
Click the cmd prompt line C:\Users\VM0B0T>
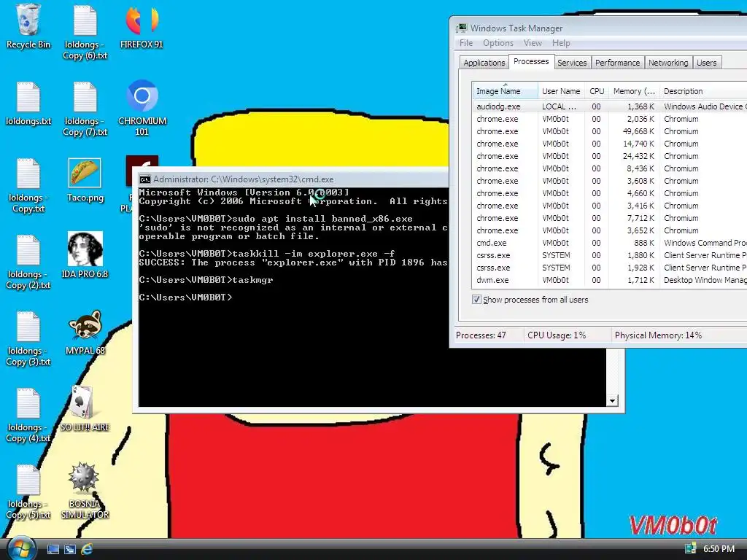[186, 297]
